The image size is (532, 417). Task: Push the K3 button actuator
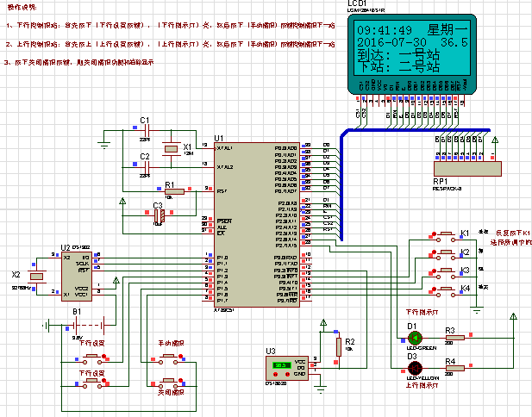click(x=446, y=271)
